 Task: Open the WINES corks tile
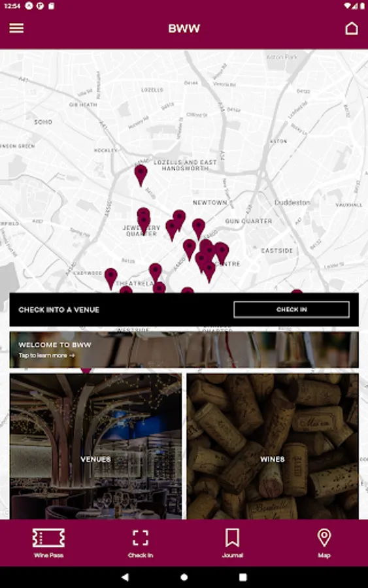[273, 446]
